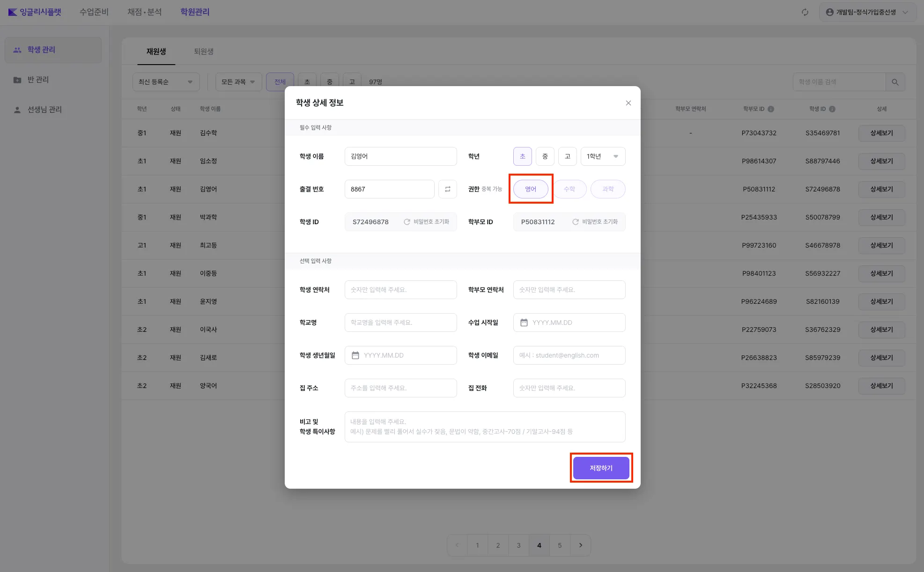
Task: Click calendar icon in 학생 생년월일 field
Action: coord(355,355)
